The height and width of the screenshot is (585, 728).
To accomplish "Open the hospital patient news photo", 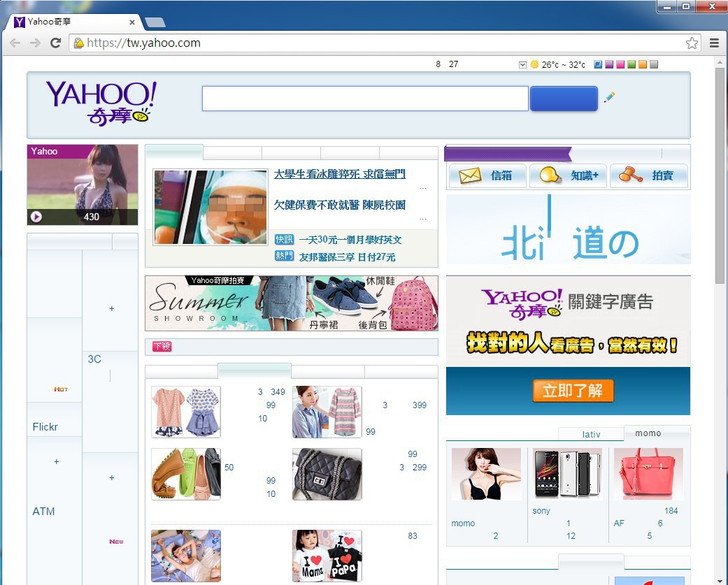I will point(210,207).
